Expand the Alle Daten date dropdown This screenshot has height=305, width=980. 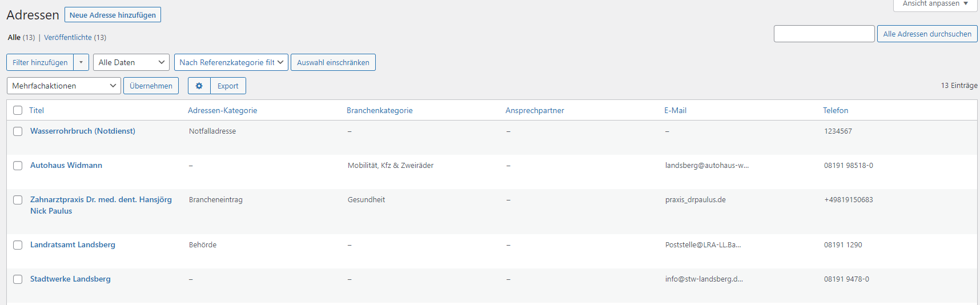pos(131,62)
